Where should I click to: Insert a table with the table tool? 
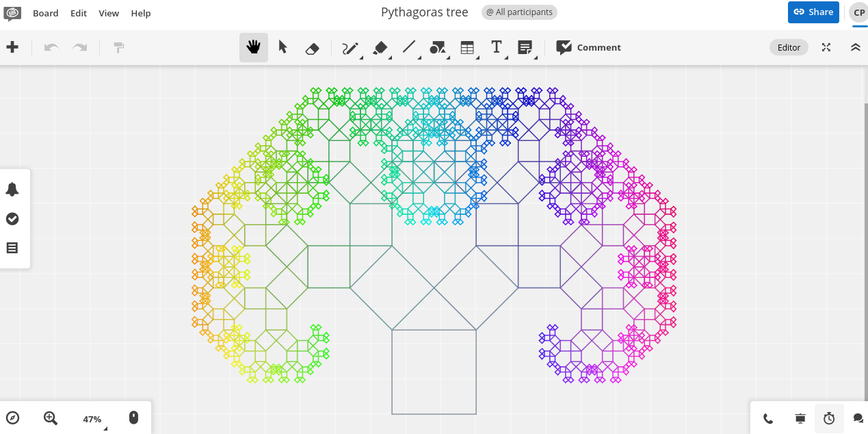[467, 48]
